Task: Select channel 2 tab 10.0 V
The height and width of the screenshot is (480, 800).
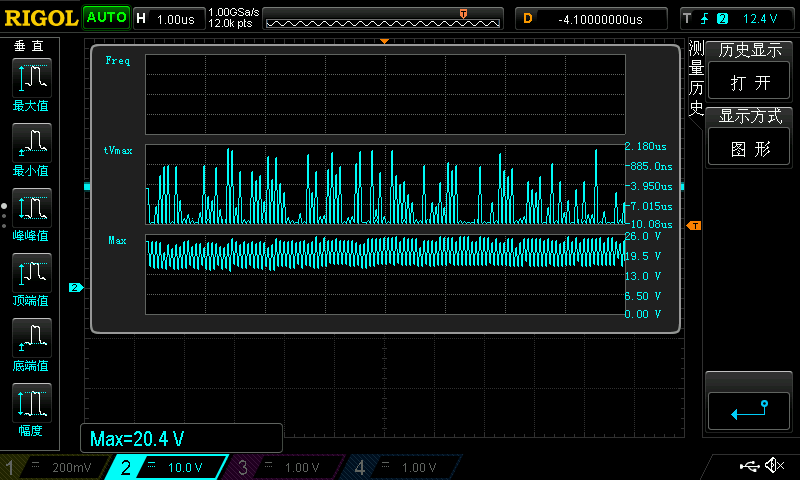Action: click(x=167, y=467)
